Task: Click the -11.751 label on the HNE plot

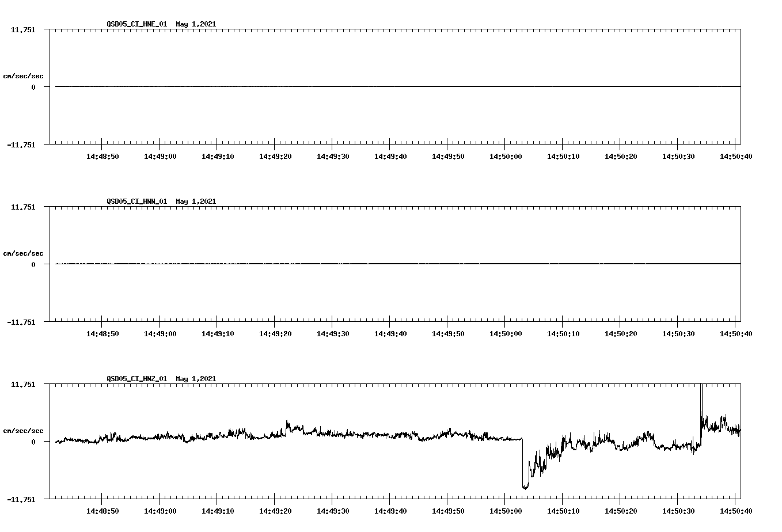Action: pyautogui.click(x=20, y=145)
